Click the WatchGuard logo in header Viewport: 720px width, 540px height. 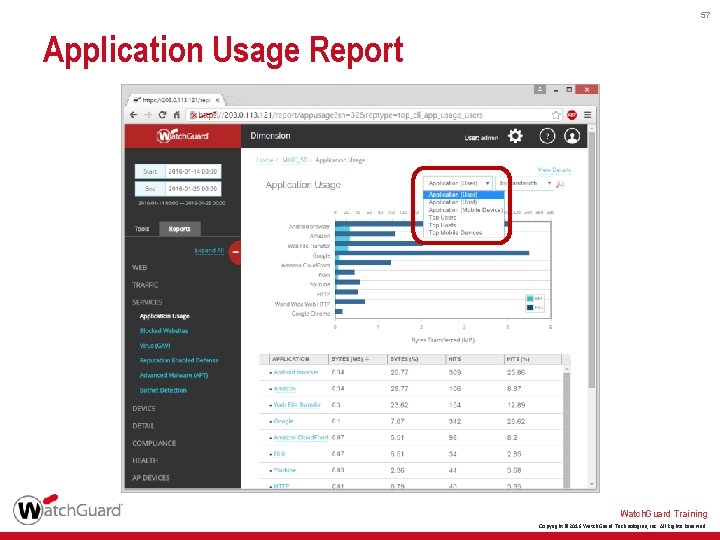tap(183, 136)
